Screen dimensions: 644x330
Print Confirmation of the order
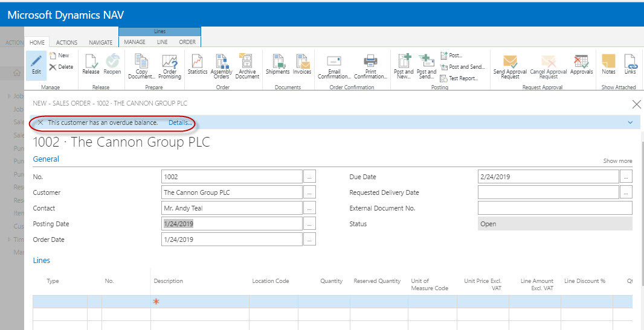(x=370, y=67)
